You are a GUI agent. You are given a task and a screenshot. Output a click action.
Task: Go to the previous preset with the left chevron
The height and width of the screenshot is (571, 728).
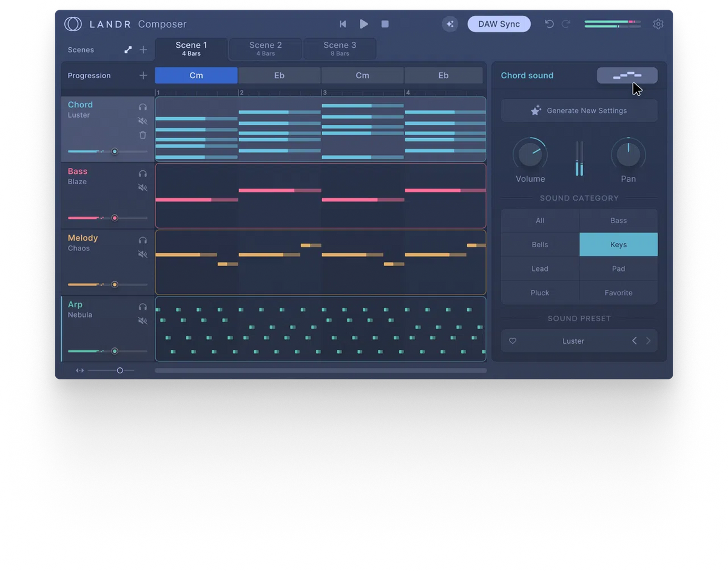point(634,341)
